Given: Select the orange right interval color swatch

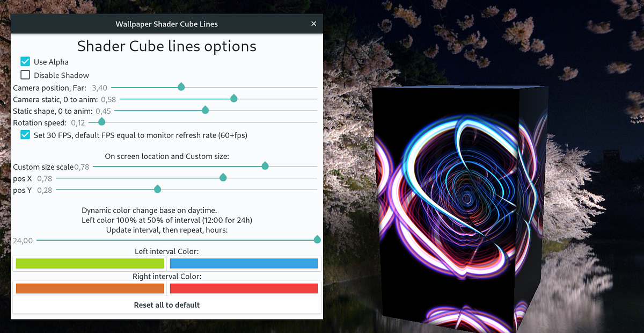Looking at the screenshot, I should [89, 288].
